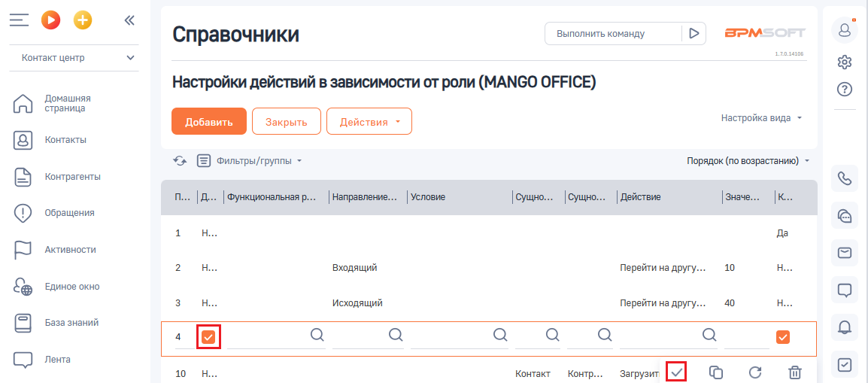The height and width of the screenshot is (383, 868).
Task: Open the Порядок (по возрастанию) sort dropdown
Action: click(x=748, y=161)
